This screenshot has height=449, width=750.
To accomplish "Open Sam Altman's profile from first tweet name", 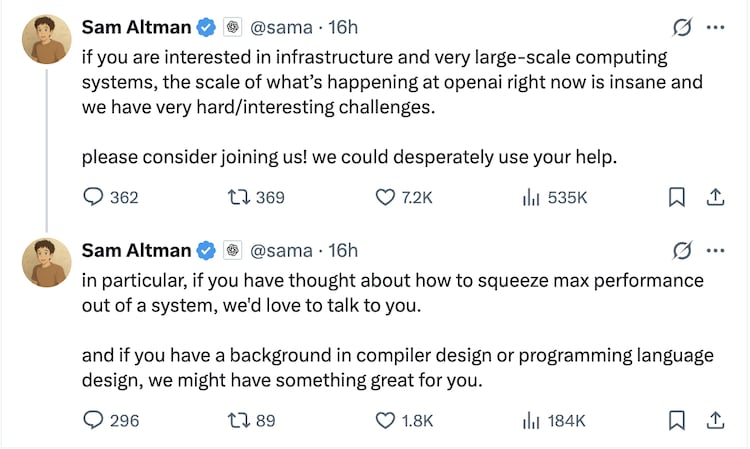I will click(x=136, y=27).
